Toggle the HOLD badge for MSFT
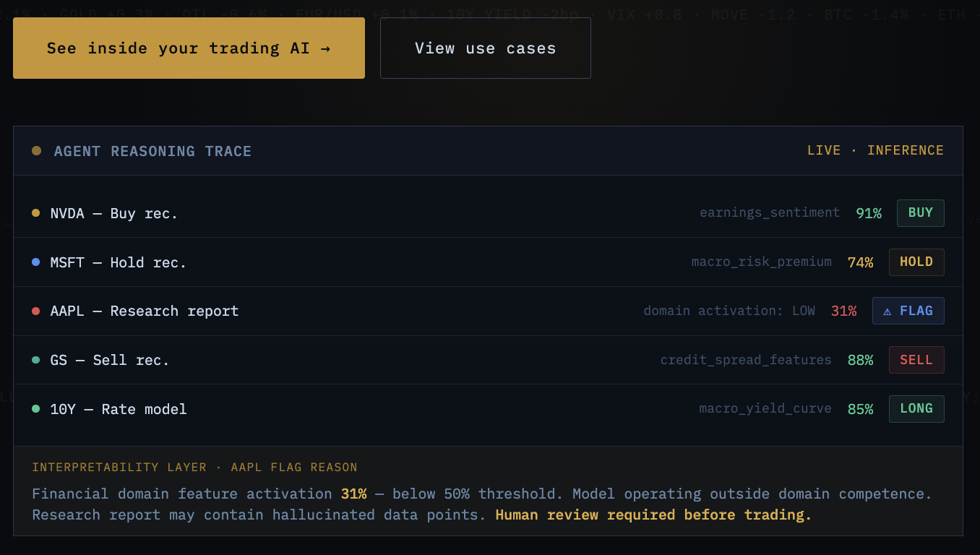The image size is (980, 555). pos(916,262)
